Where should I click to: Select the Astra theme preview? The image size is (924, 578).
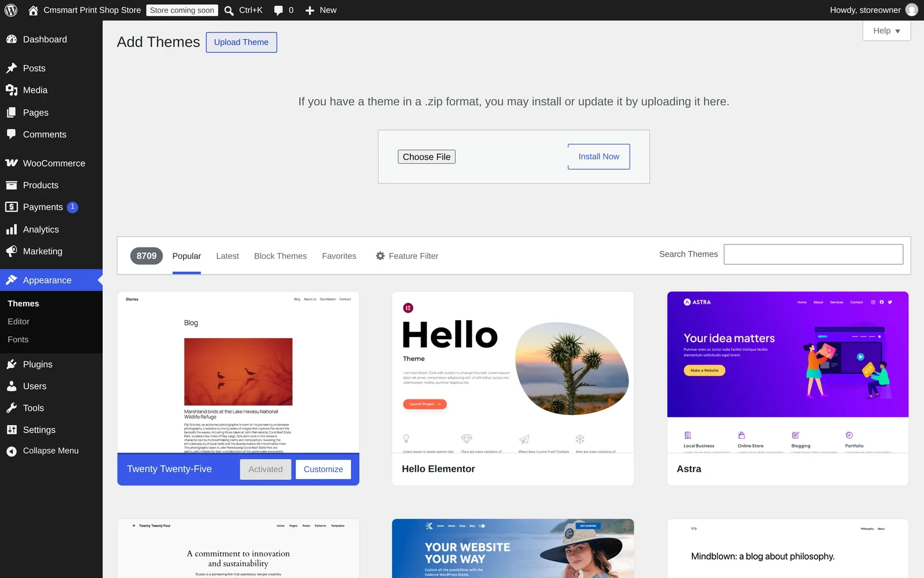(788, 372)
